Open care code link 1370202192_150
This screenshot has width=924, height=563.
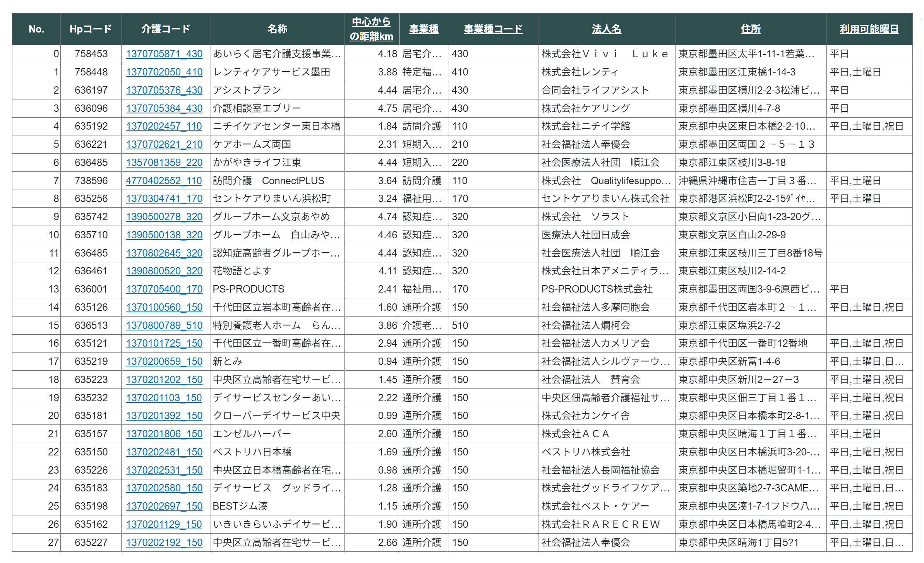click(164, 542)
